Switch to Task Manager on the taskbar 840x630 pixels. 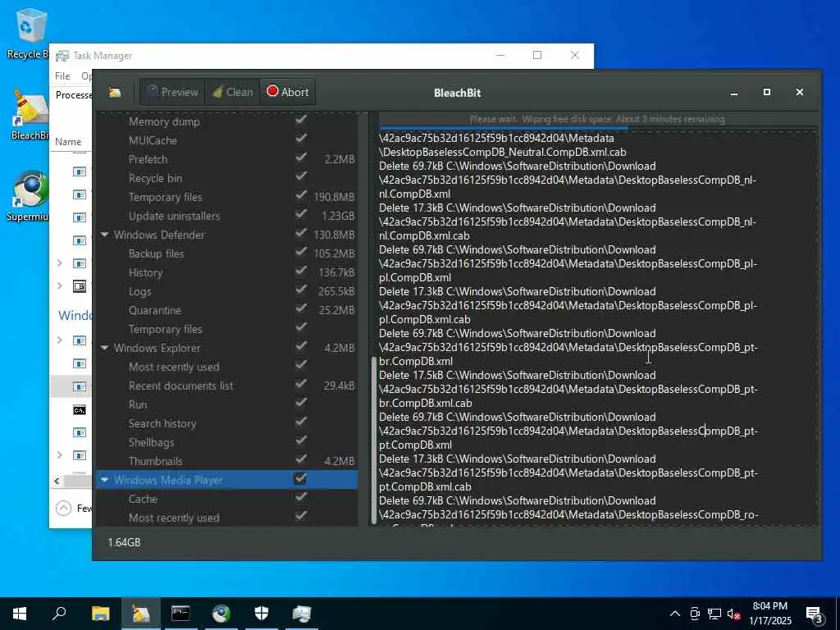click(301, 614)
